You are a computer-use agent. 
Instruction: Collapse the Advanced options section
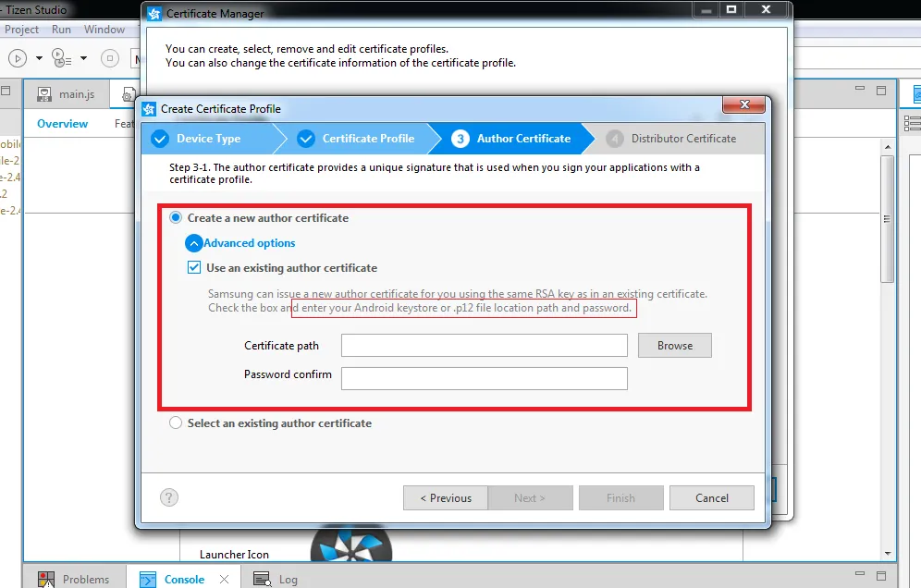[194, 243]
